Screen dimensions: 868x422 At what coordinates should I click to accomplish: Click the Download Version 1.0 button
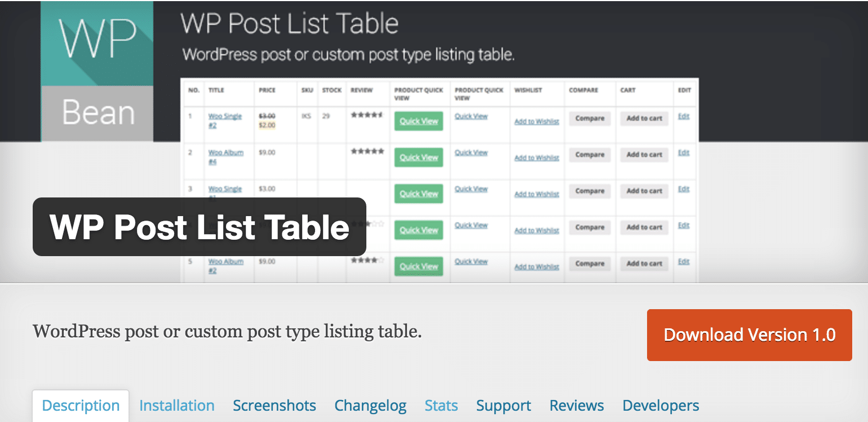(x=750, y=335)
